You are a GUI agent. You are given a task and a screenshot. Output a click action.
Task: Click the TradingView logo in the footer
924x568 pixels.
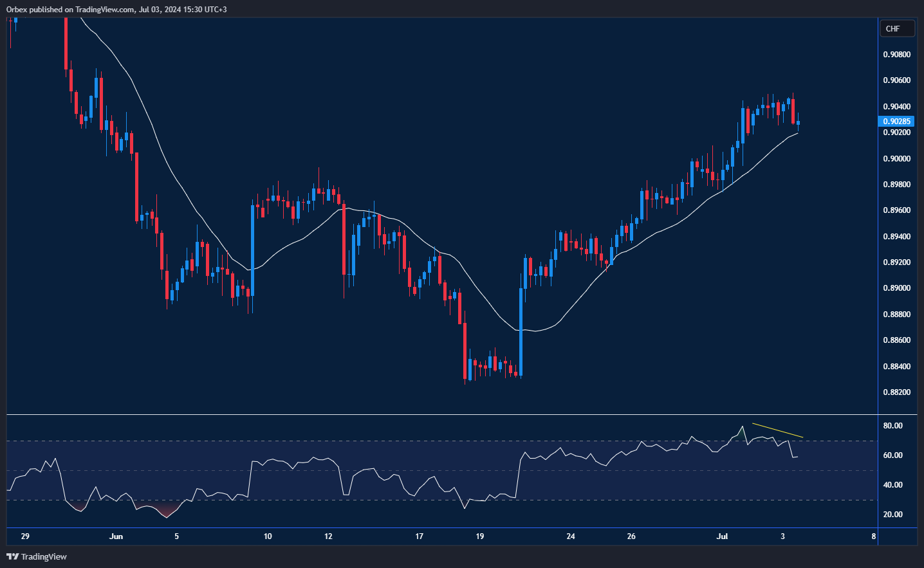37,556
